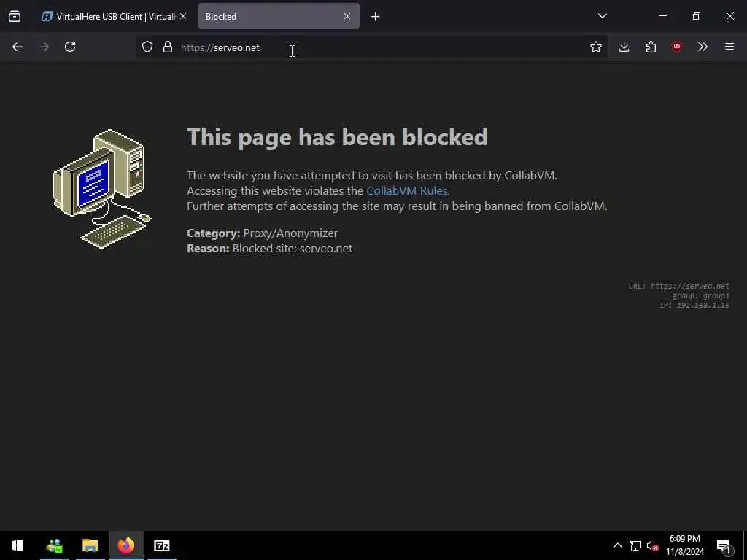This screenshot has height=560, width=747.
Task: Bookmark this page with star icon
Action: 595,47
